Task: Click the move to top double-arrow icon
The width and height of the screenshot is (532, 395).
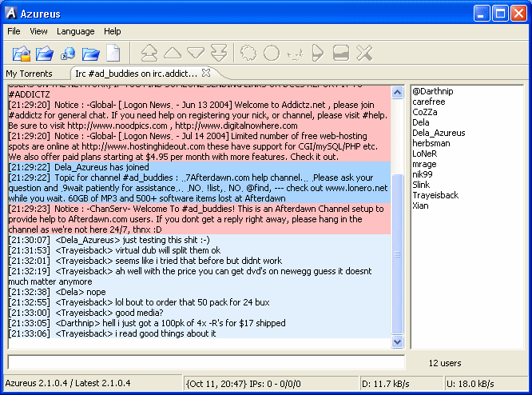Action: pos(149,53)
